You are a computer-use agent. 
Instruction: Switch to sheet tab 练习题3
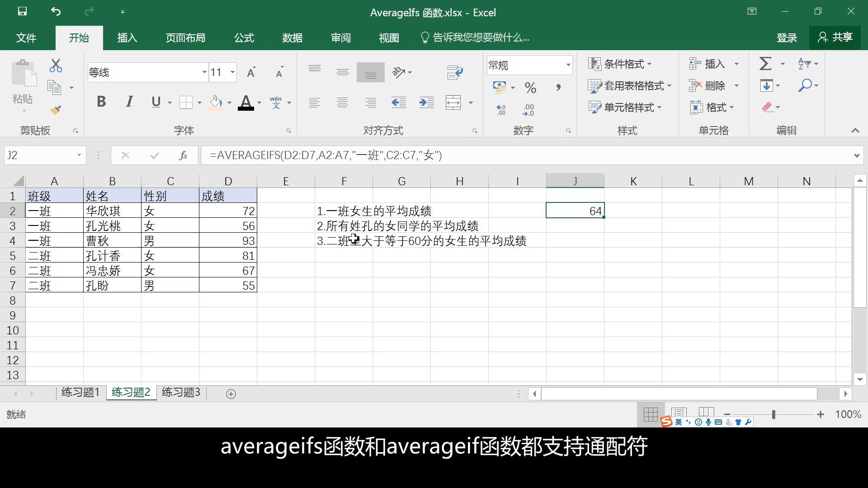click(181, 392)
